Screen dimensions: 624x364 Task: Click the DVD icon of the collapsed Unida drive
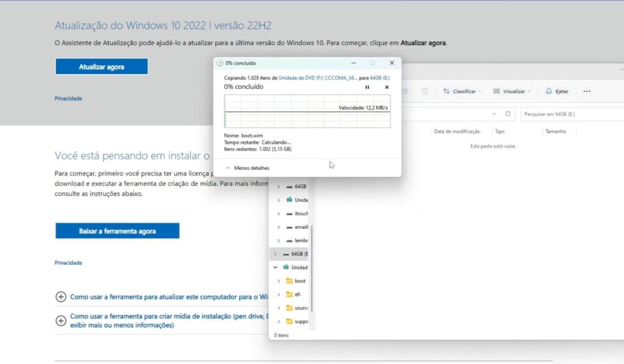tap(289, 200)
